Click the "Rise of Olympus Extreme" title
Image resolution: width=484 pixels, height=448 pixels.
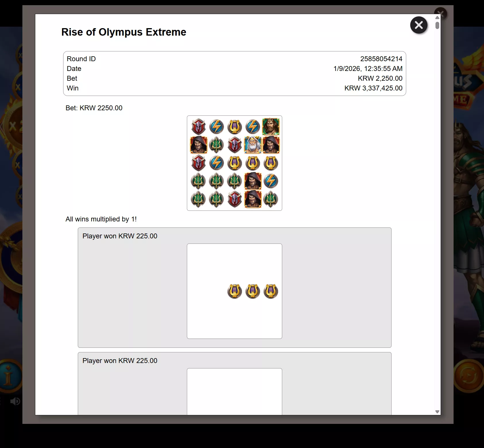[x=124, y=32]
